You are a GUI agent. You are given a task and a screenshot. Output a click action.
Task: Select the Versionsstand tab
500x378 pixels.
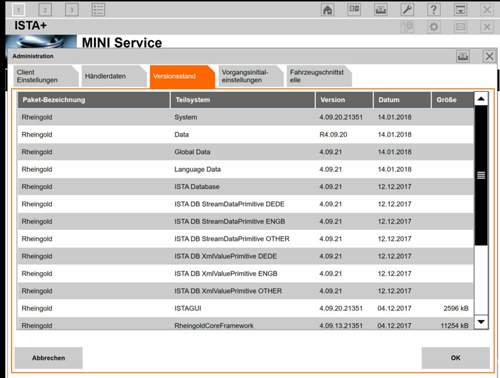[182, 76]
